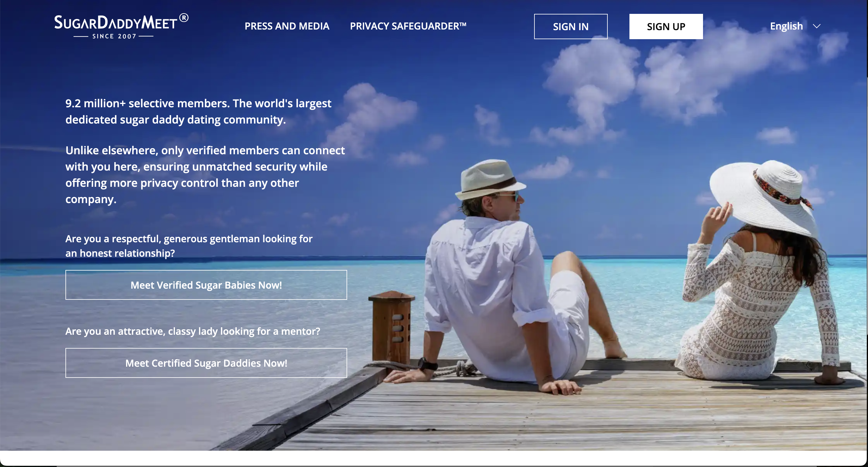Click the 9.2 million+ selective members headline
This screenshot has width=868, height=467.
198,111
